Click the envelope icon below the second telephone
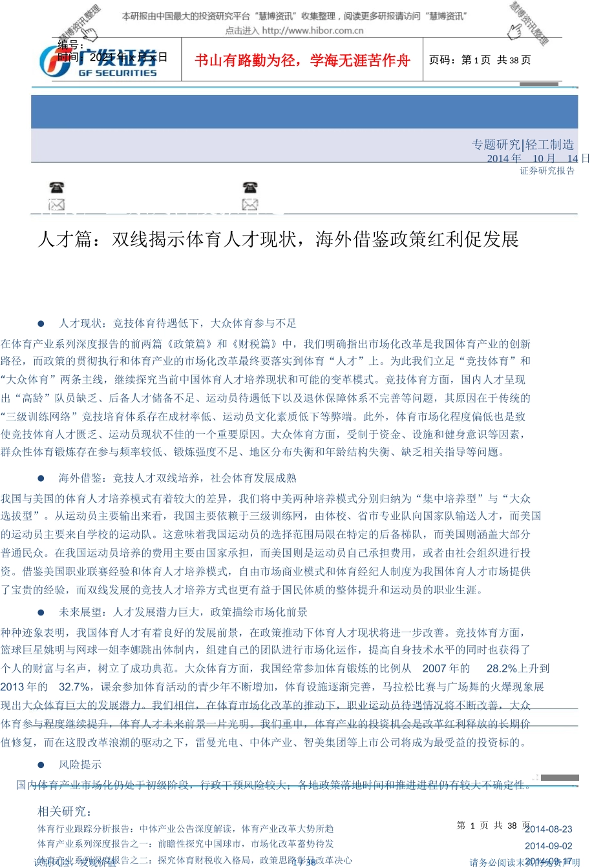 tap(250, 205)
